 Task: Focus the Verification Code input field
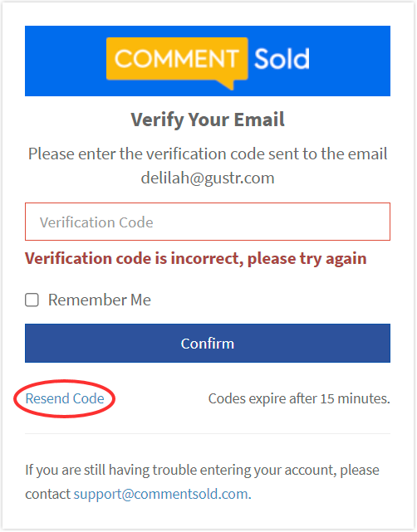[208, 222]
